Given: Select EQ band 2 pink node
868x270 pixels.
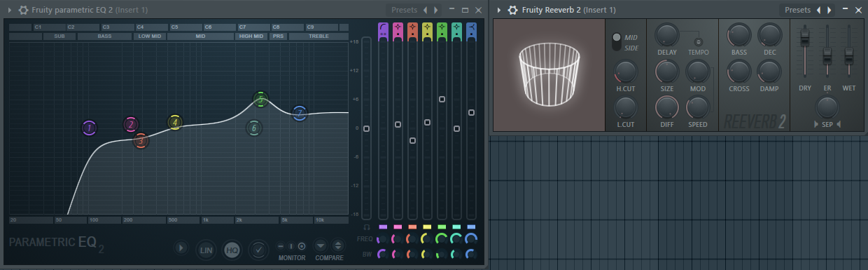Looking at the screenshot, I should tap(131, 125).
